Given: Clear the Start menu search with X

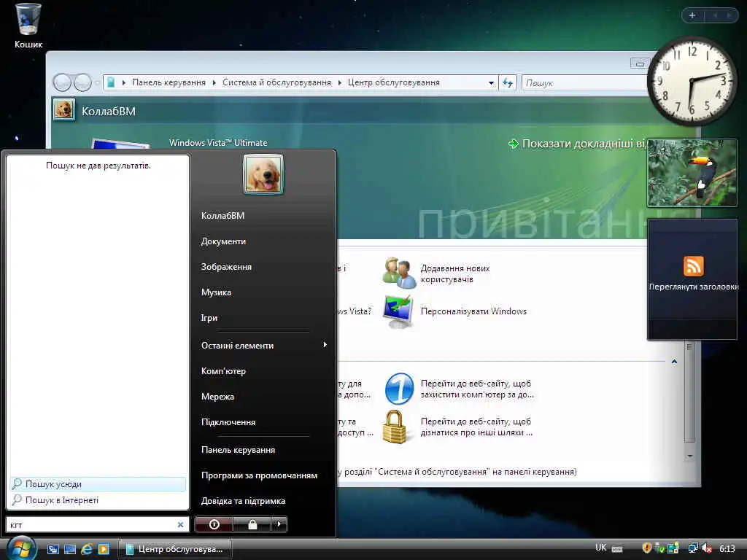Looking at the screenshot, I should tap(180, 524).
